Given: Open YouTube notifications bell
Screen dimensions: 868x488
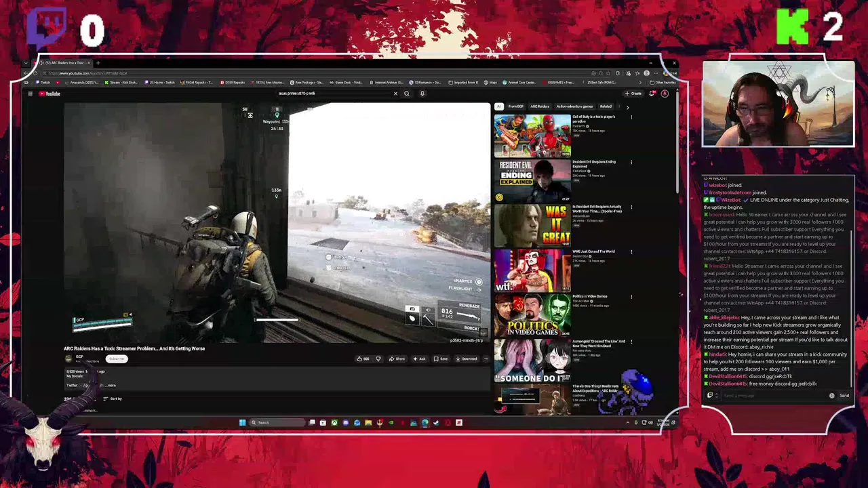Looking at the screenshot, I should point(652,94).
